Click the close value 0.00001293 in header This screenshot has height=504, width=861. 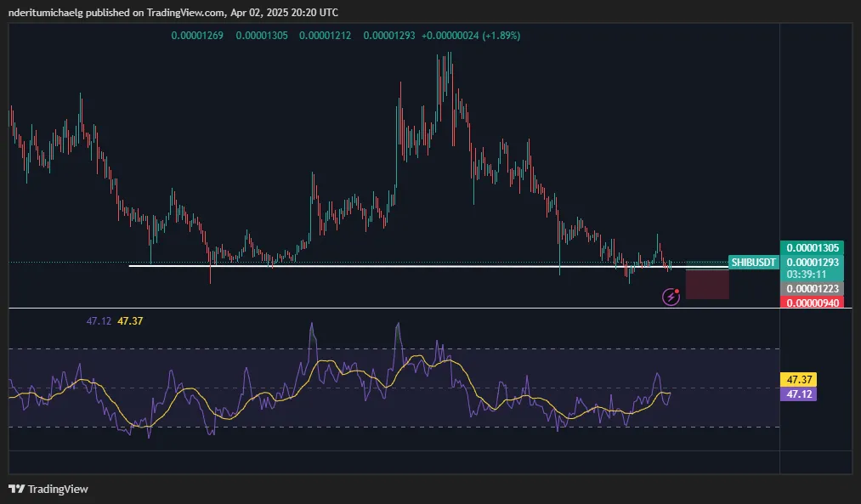389,36
